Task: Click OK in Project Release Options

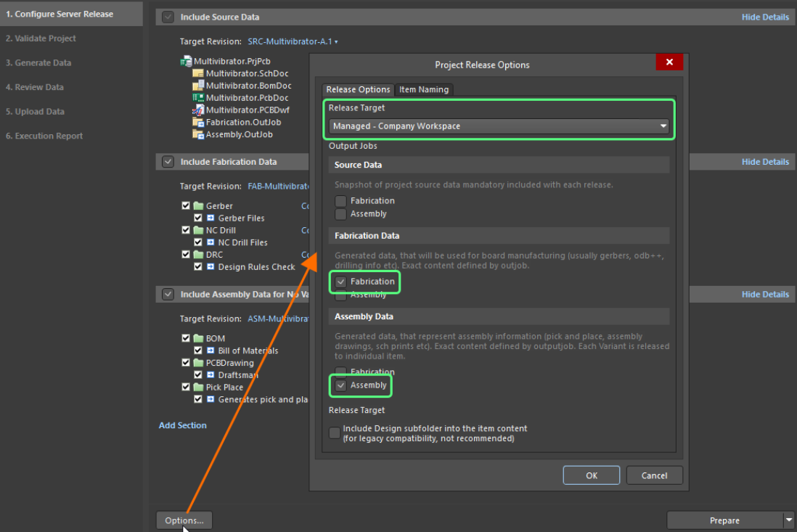Action: 591,475
